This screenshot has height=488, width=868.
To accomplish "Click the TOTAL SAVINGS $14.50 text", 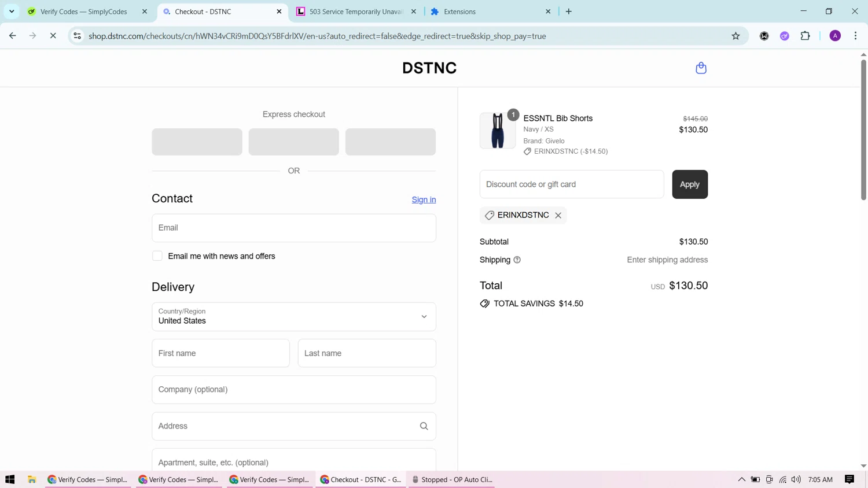I will coord(538,304).
